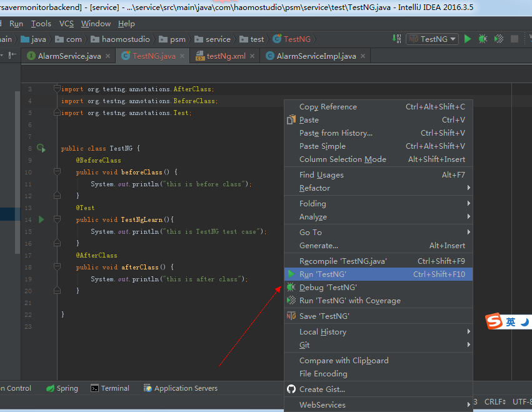Screen dimensions: 532x412
Task: Click the haomostudio breadcrumb folder
Action: coord(120,39)
